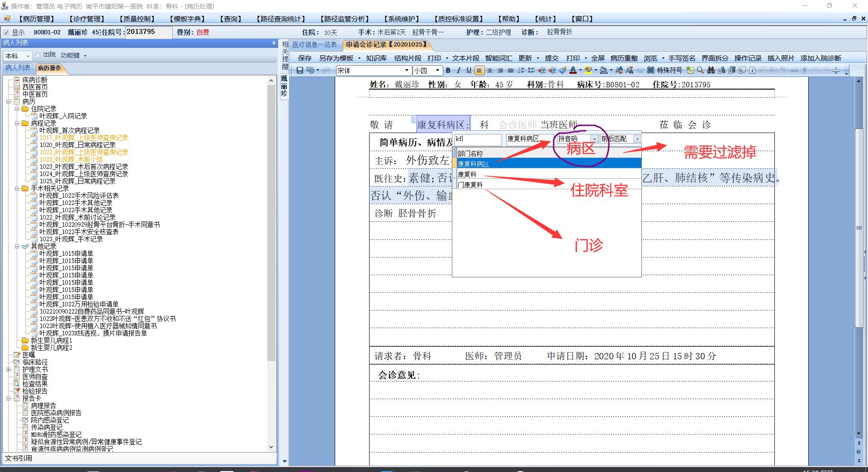Screen dimensions: 868x472
Task: Click 另存为模板 button
Action: [336, 58]
